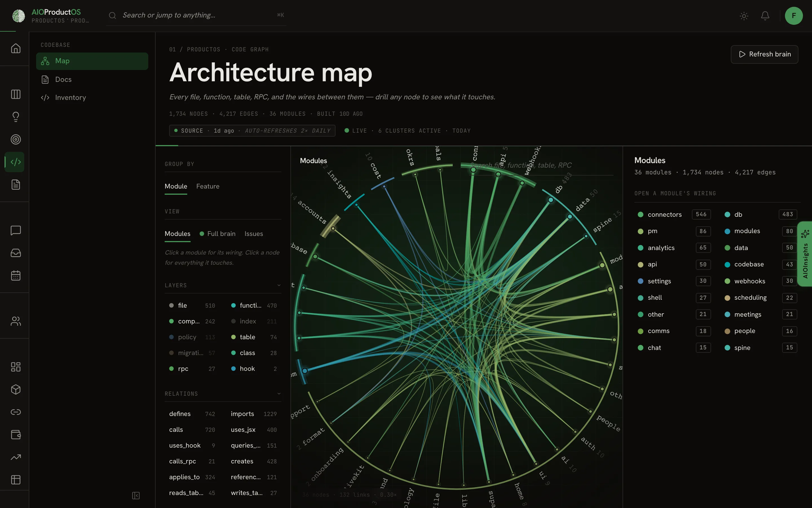Open the inbox tray icon
Viewport: 812px width, 508px height.
pos(16,253)
